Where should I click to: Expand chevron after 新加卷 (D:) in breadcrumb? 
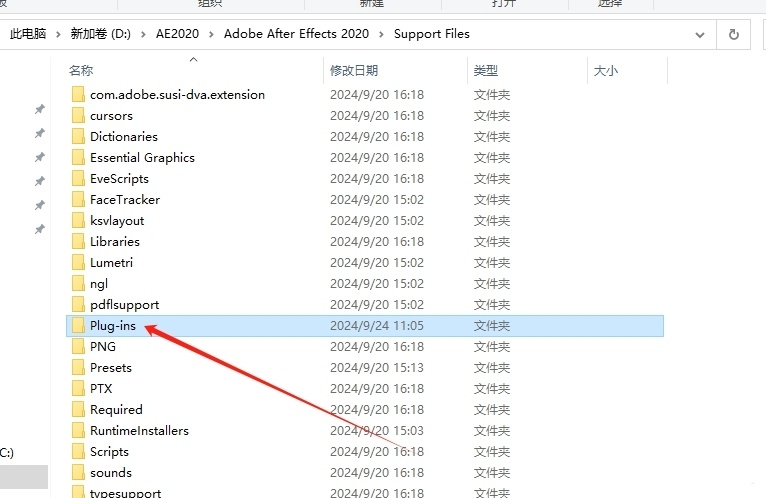coord(143,34)
